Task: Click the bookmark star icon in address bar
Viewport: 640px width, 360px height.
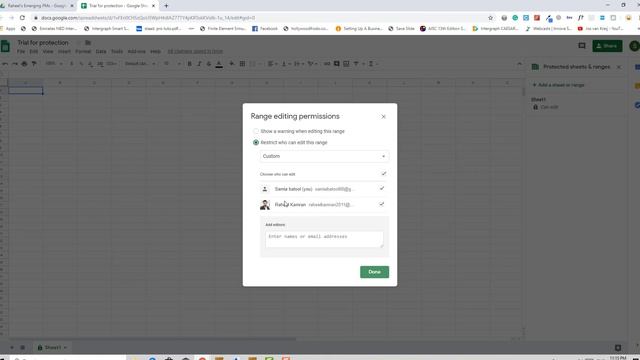Action: 490,18
